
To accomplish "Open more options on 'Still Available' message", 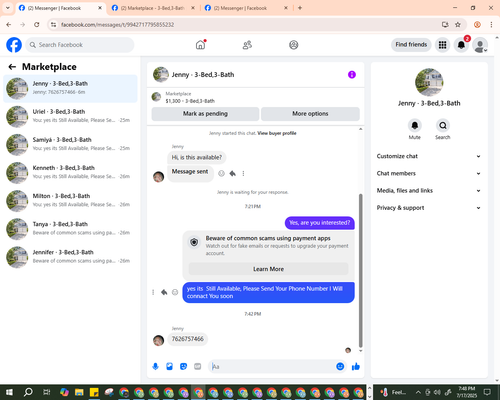I will point(153,292).
